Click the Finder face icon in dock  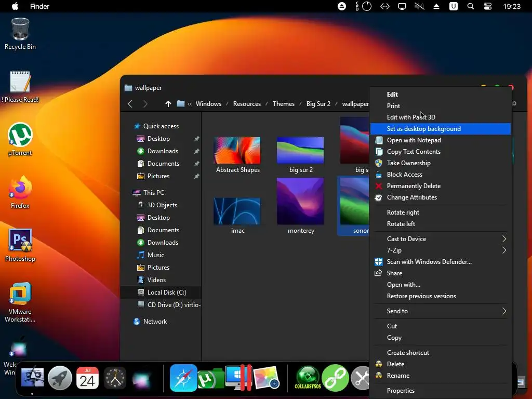(x=32, y=378)
